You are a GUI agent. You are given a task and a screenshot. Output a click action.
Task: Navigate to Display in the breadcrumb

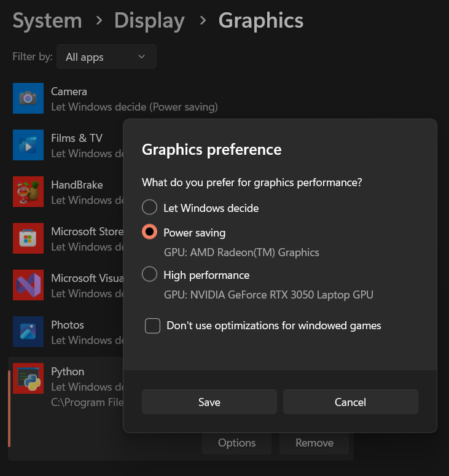[x=149, y=21]
